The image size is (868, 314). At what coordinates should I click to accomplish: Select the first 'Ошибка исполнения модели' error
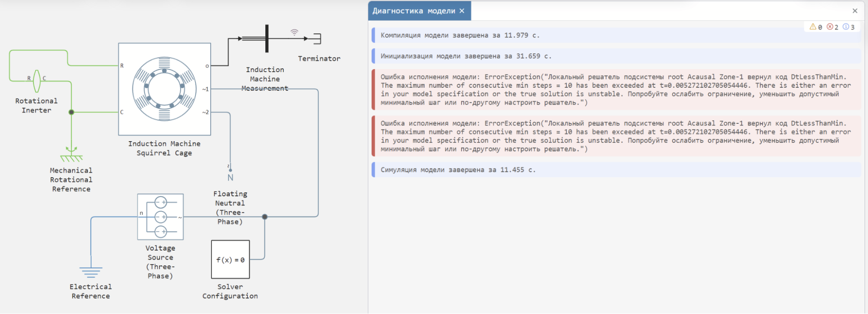pyautogui.click(x=616, y=89)
